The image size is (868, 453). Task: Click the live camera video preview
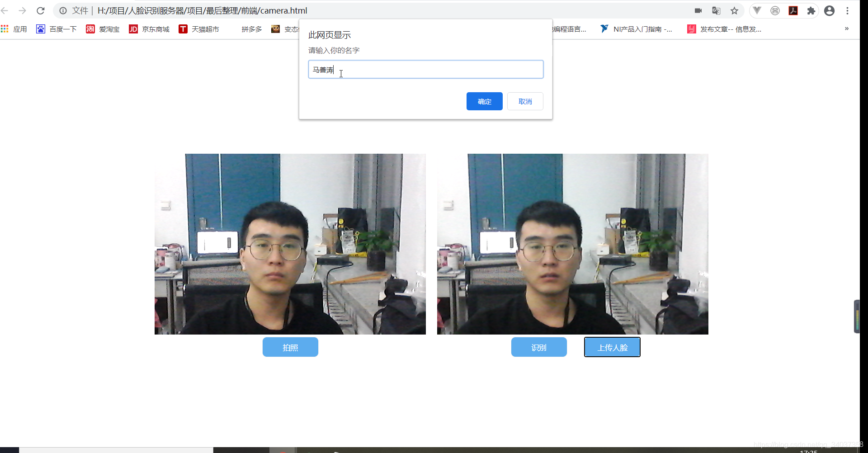(290, 244)
